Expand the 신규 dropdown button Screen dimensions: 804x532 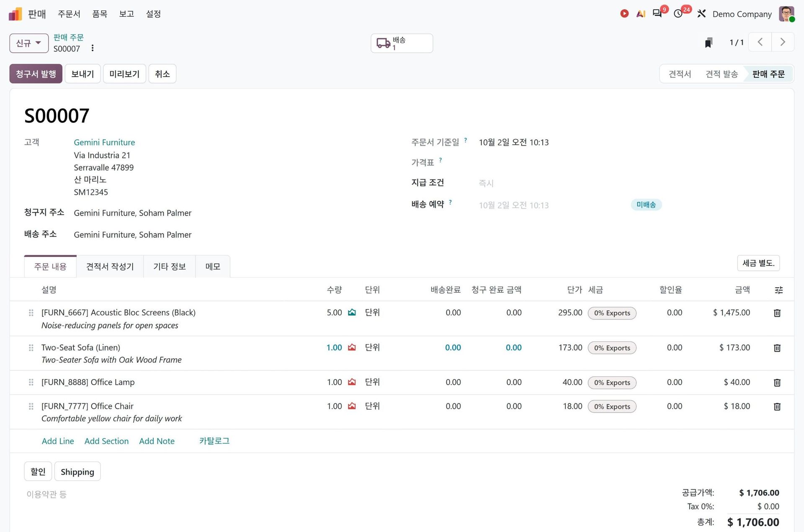29,43
